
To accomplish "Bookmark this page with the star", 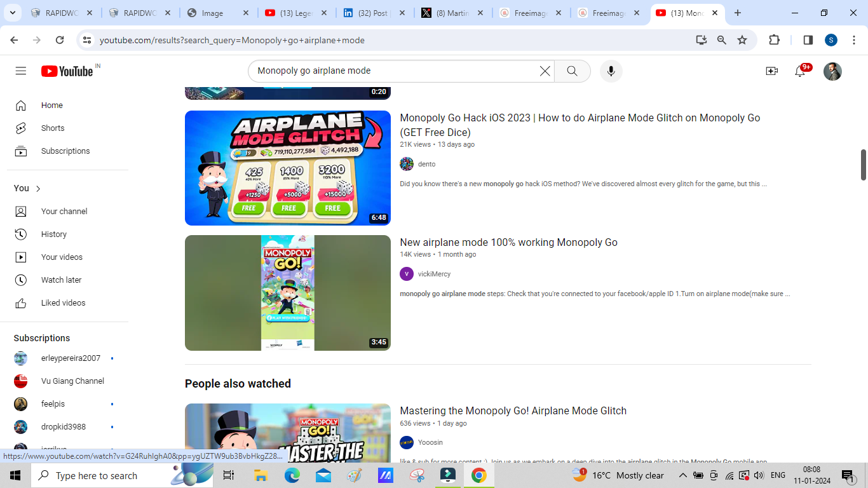I will click(742, 40).
